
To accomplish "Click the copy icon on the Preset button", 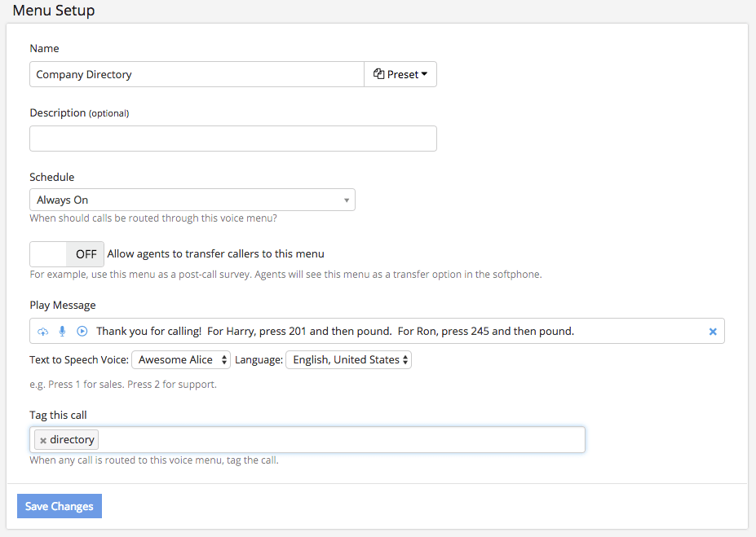I will pyautogui.click(x=378, y=73).
